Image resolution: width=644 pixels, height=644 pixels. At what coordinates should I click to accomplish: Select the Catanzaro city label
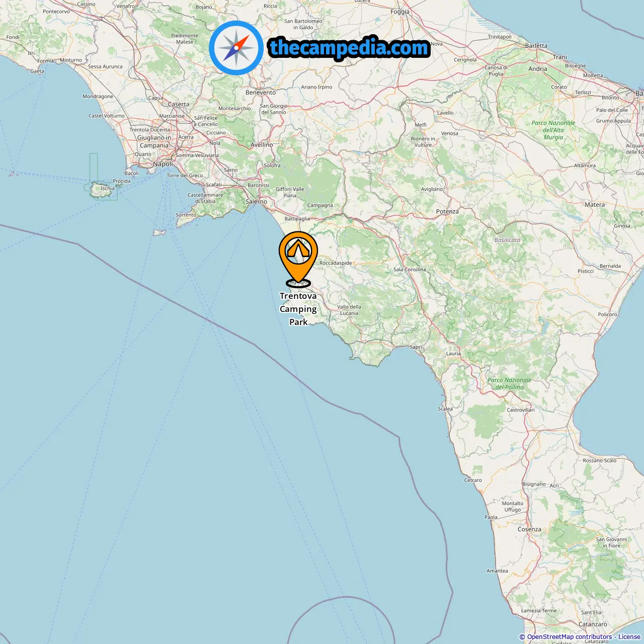(593, 624)
